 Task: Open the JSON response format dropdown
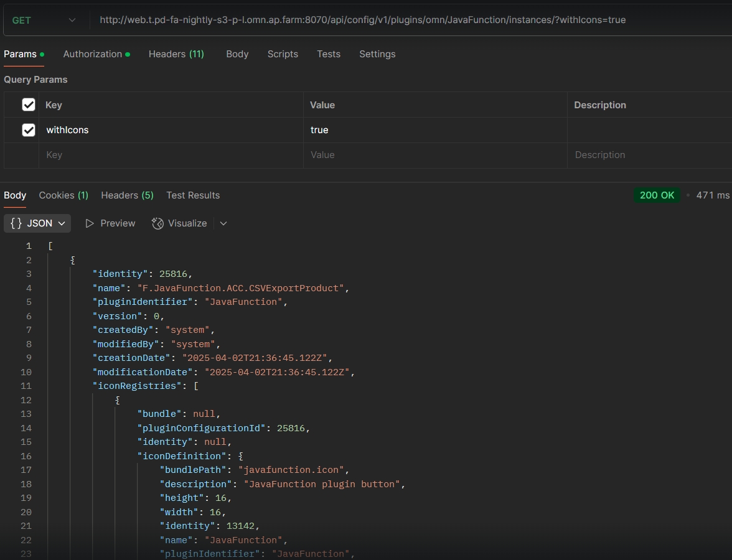click(37, 223)
